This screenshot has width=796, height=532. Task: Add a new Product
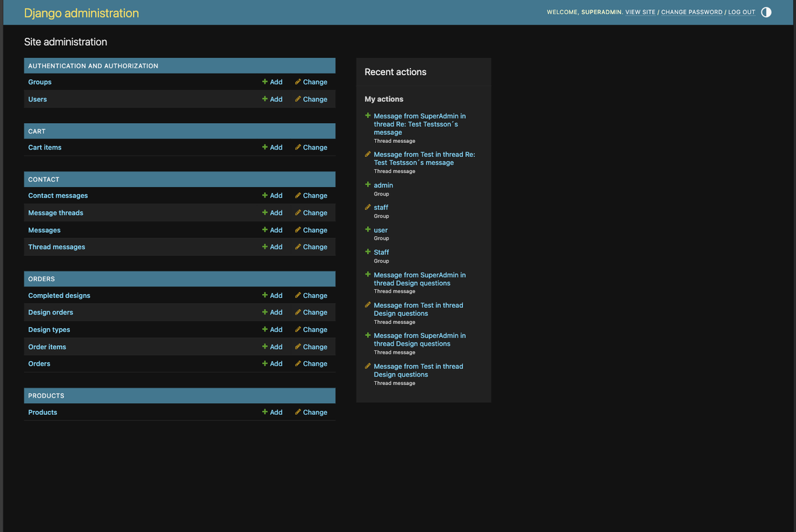tap(272, 413)
